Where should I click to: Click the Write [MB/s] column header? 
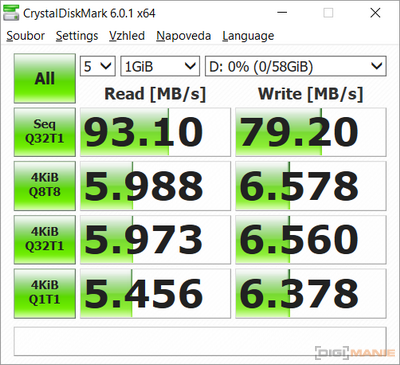pos(310,94)
